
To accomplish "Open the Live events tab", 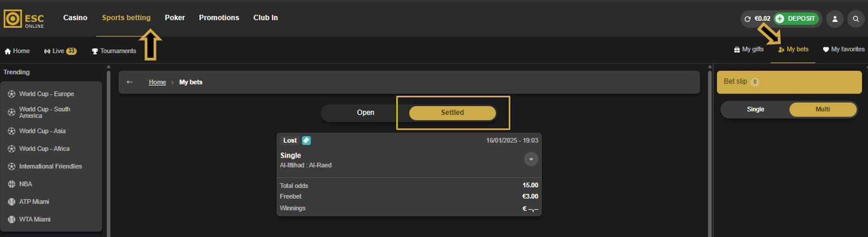I will tap(60, 51).
